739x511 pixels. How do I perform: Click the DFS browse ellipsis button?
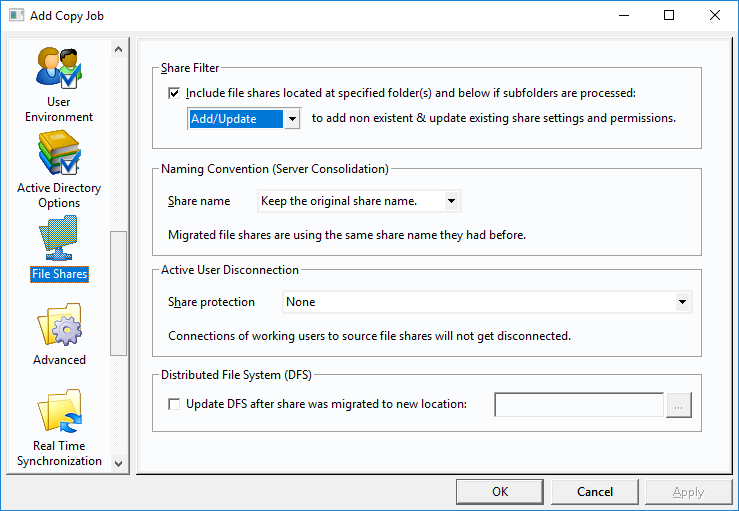coord(679,405)
